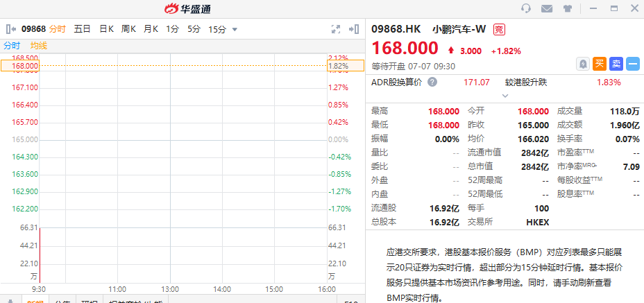
Task: Remove stock with the blue minus button
Action: [x=633, y=64]
